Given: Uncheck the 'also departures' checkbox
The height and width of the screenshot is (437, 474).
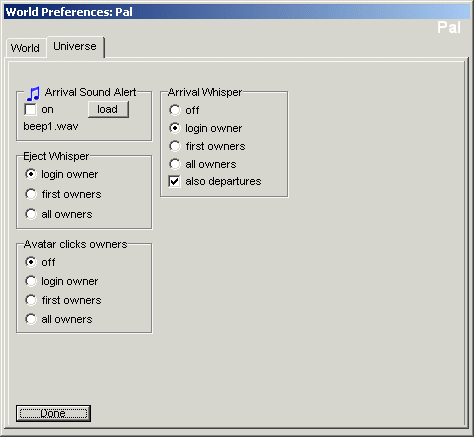Looking at the screenshot, I should coord(174,181).
